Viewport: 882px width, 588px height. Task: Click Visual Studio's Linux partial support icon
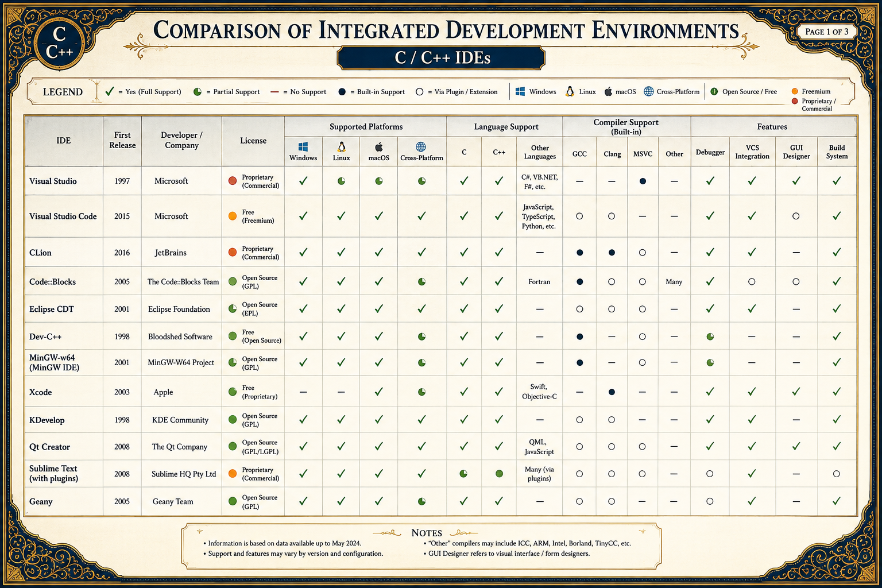pos(341,181)
